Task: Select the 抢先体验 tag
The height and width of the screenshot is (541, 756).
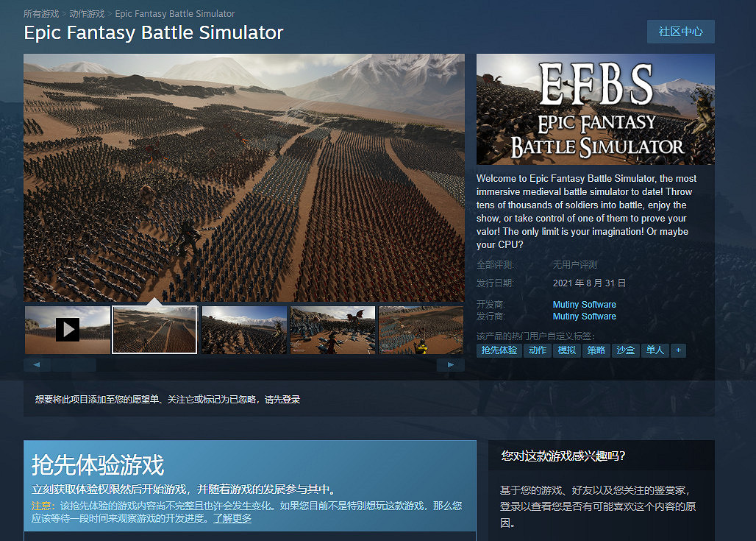Action: (x=499, y=350)
